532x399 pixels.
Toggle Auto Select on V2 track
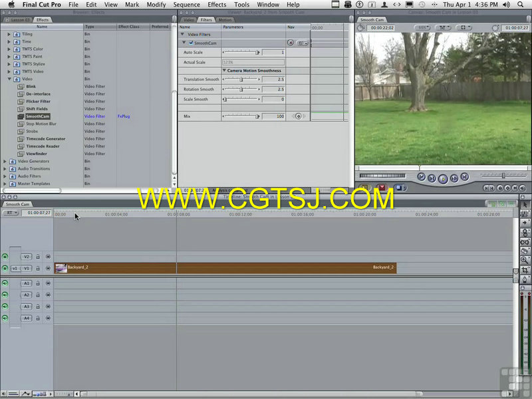point(48,257)
